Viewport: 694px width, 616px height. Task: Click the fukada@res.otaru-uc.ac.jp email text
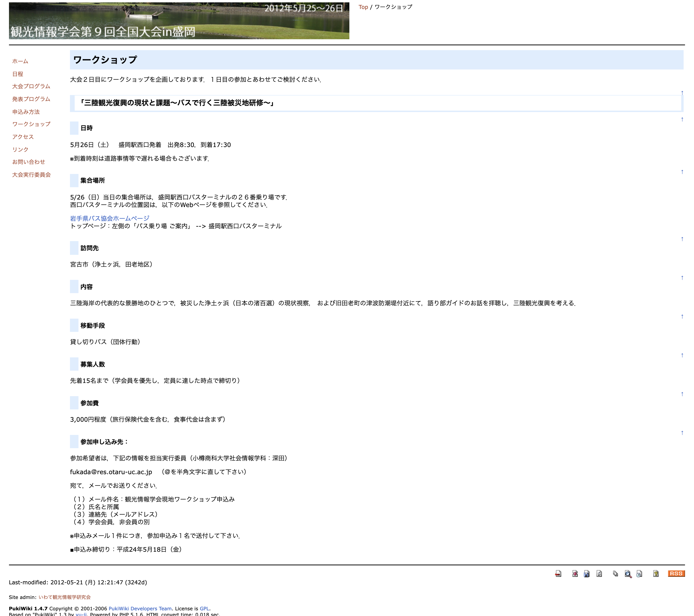111,472
